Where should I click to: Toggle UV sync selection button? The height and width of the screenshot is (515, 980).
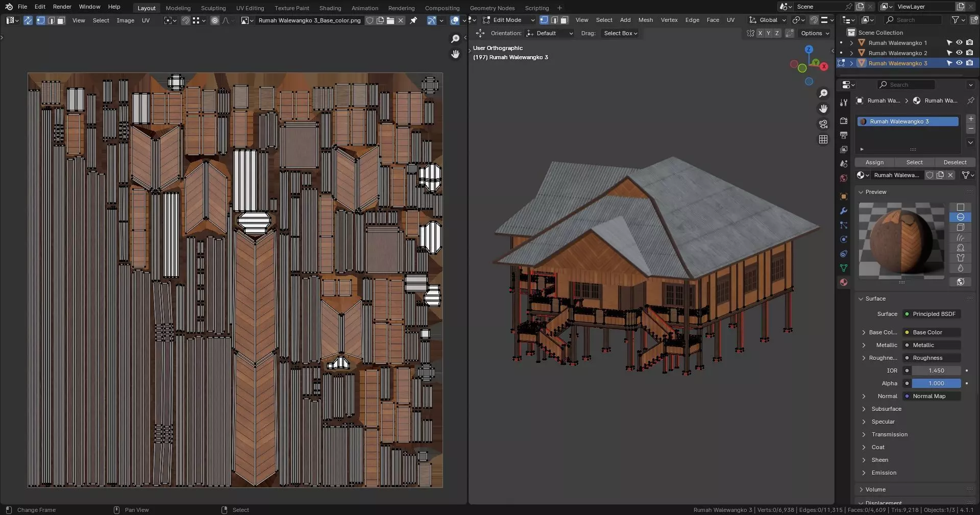(28, 20)
